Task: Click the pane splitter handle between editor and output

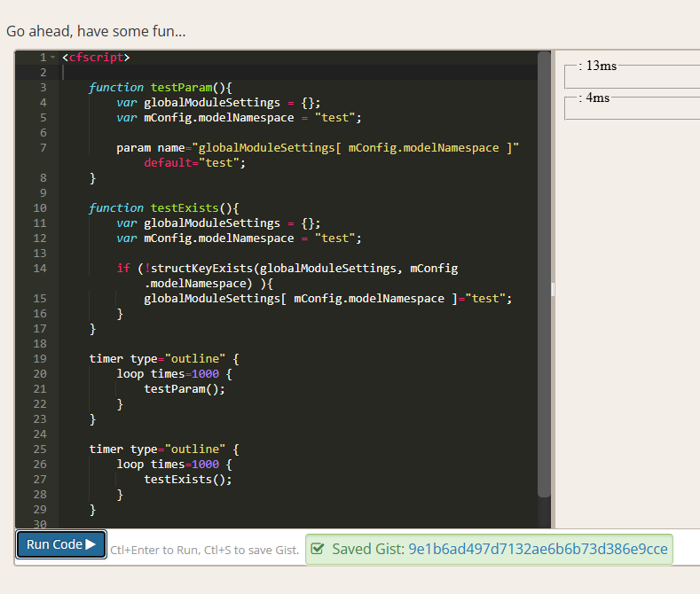Action: 553,289
